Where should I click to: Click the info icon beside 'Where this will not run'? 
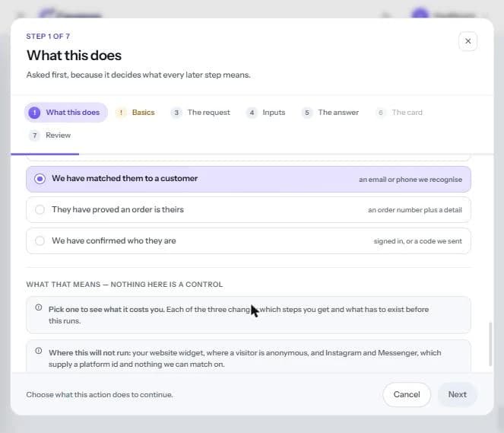(39, 351)
